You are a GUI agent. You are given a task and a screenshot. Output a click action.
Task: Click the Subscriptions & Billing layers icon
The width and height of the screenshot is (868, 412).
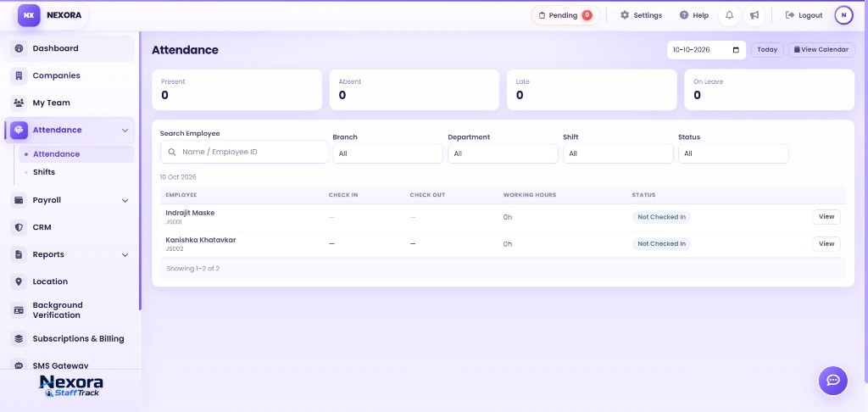[19, 338]
